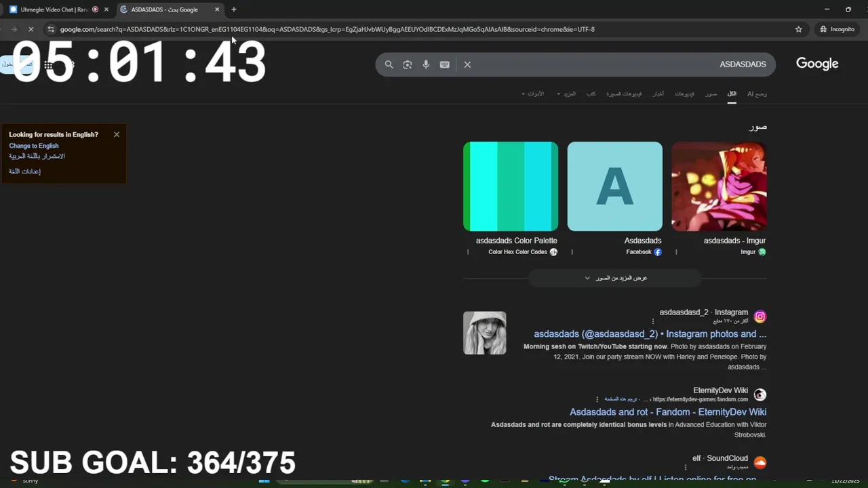Select the 'الكل' (All) results tab
868x488 pixels.
coord(732,94)
